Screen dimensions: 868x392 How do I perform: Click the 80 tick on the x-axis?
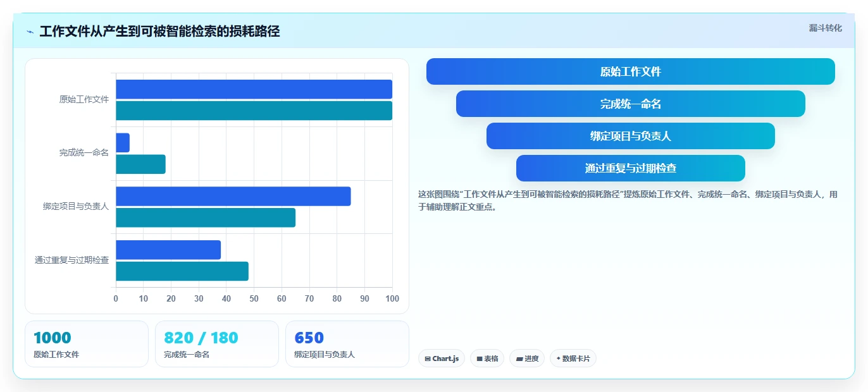(x=337, y=298)
